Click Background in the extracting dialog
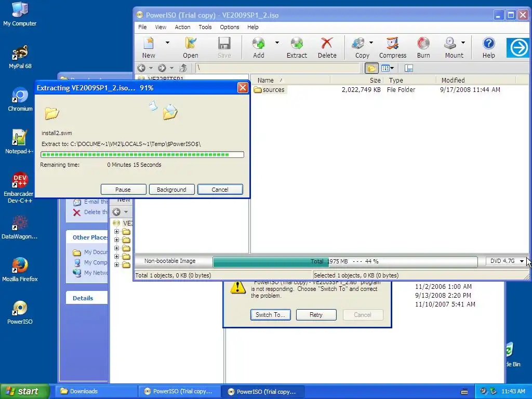This screenshot has width=532, height=399. [171, 190]
